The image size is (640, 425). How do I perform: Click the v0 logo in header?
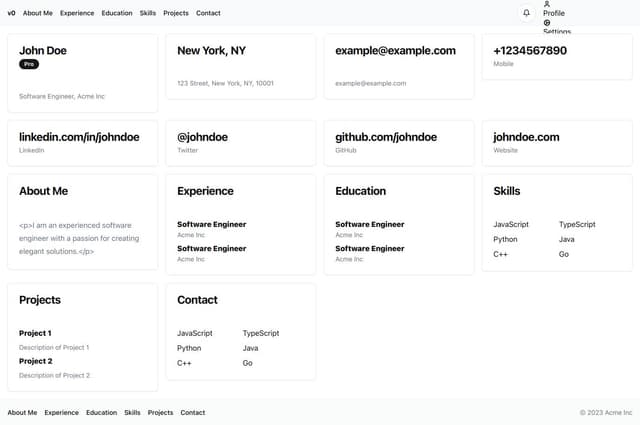[x=12, y=13]
